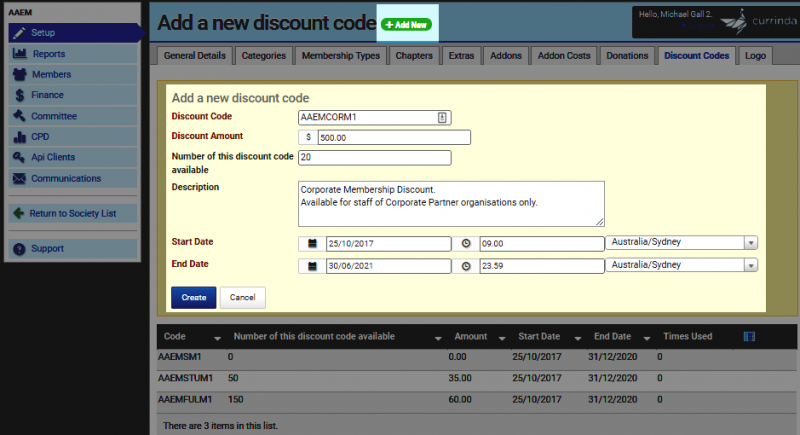This screenshot has height=435, width=800.
Task: Click the Cancel button
Action: click(242, 297)
